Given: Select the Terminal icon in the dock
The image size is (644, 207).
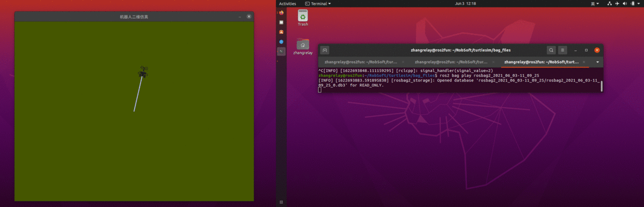Looking at the screenshot, I should pyautogui.click(x=281, y=51).
